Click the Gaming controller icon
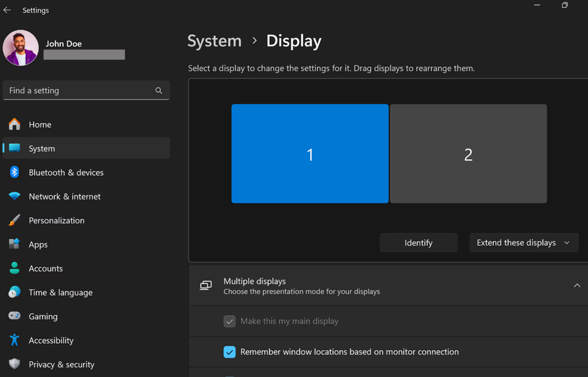Screen dimensions: 588x377 click(15, 316)
